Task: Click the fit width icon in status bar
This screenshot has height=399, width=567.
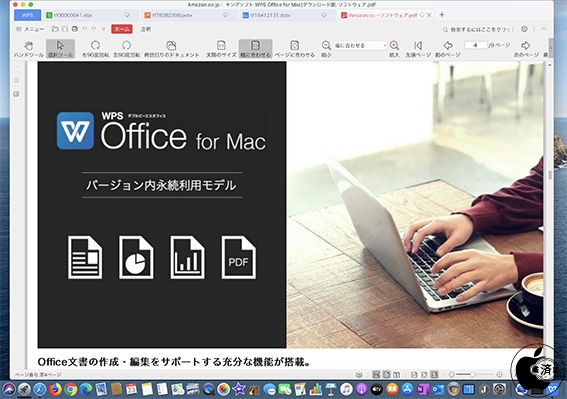Action: pos(435,374)
